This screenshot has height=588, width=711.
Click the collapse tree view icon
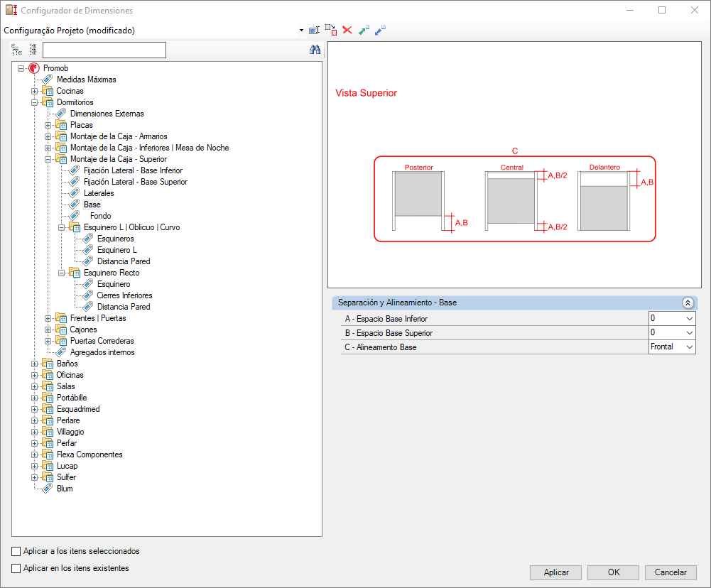click(33, 50)
